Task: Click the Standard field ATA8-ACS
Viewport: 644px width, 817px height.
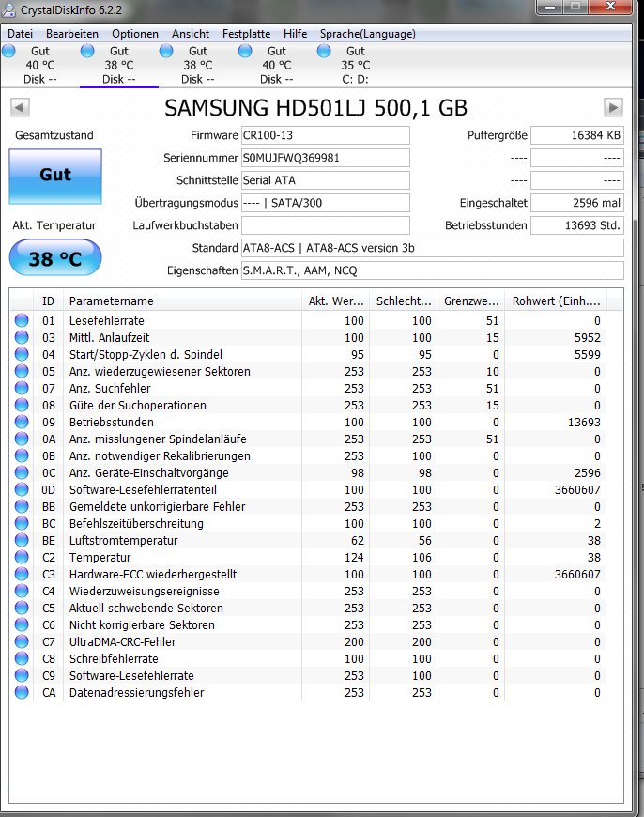Action: pos(433,248)
